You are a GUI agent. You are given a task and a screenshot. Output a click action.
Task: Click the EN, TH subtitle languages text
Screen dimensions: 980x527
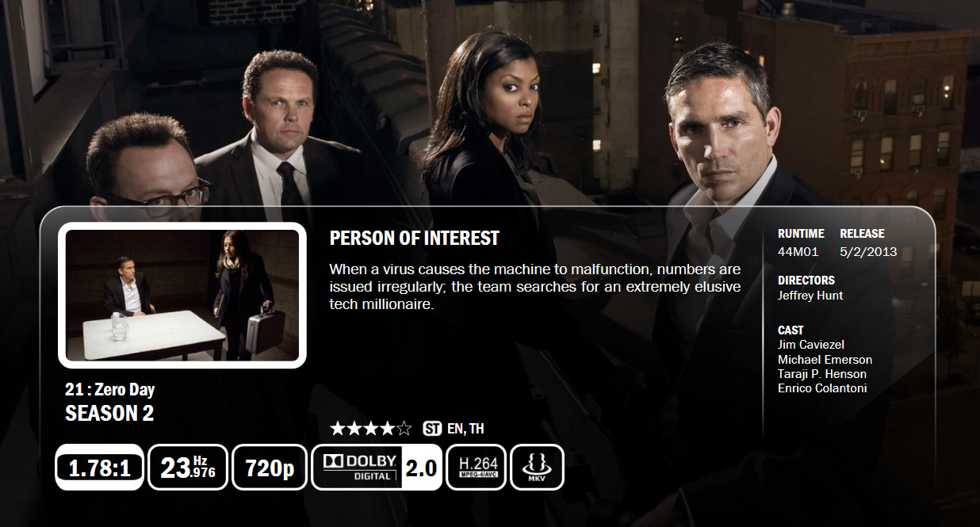click(465, 429)
